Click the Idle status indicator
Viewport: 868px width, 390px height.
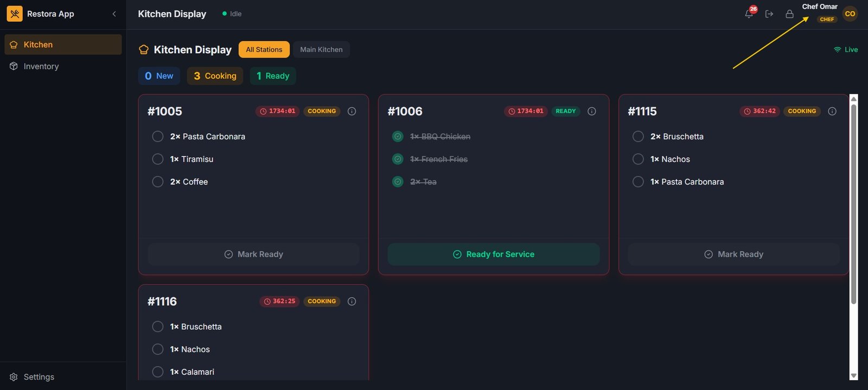pos(232,14)
